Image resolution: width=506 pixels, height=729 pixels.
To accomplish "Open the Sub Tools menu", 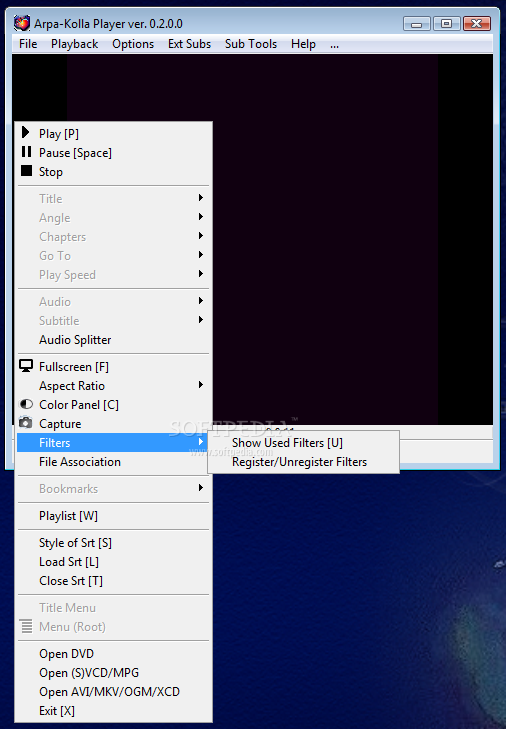I will point(251,44).
